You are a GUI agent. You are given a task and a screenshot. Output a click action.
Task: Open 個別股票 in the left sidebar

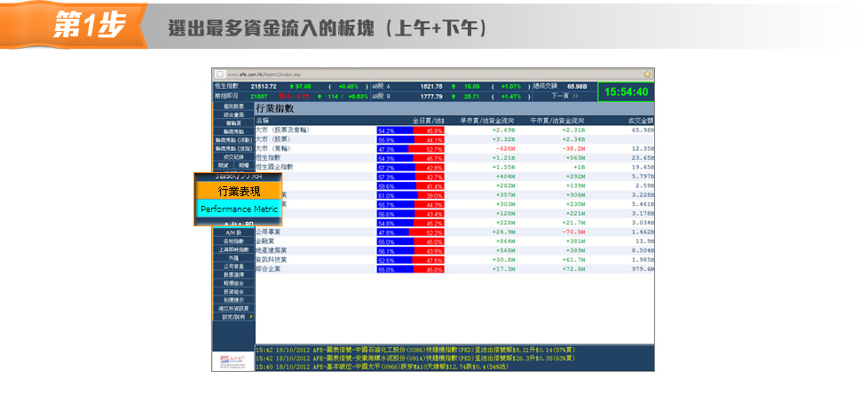pyautogui.click(x=233, y=106)
